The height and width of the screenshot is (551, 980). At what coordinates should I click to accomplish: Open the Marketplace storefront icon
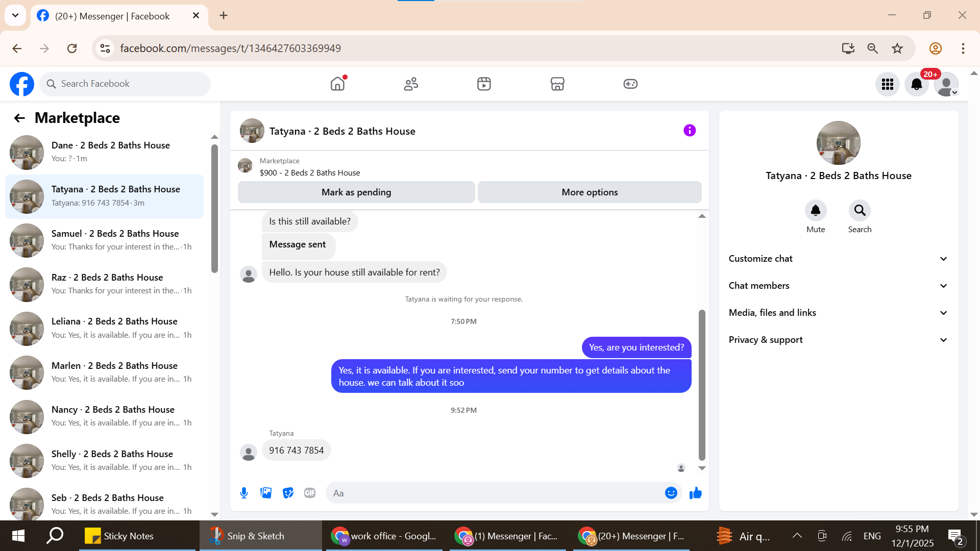tap(557, 84)
